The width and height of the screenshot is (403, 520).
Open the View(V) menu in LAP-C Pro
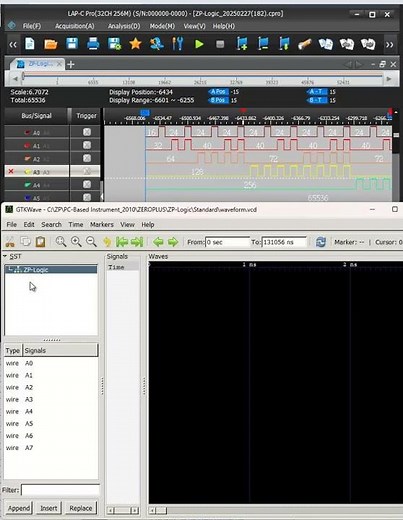(x=195, y=26)
